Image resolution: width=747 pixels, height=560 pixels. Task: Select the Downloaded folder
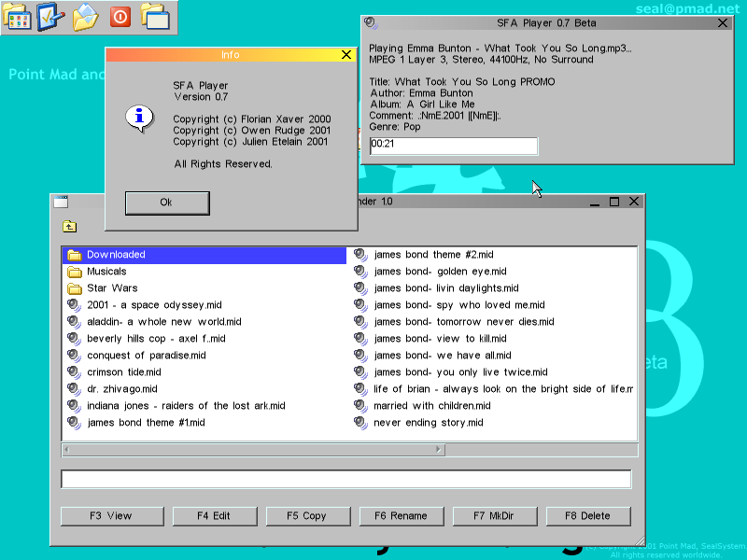116,255
